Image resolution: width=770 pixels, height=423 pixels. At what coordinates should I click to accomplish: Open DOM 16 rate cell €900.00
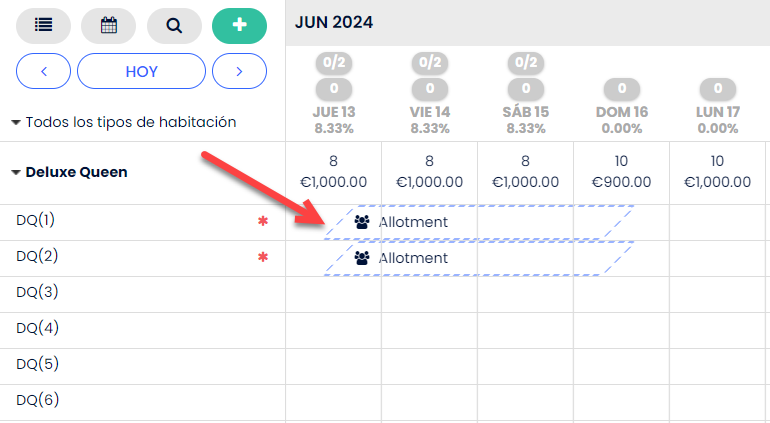(621, 172)
